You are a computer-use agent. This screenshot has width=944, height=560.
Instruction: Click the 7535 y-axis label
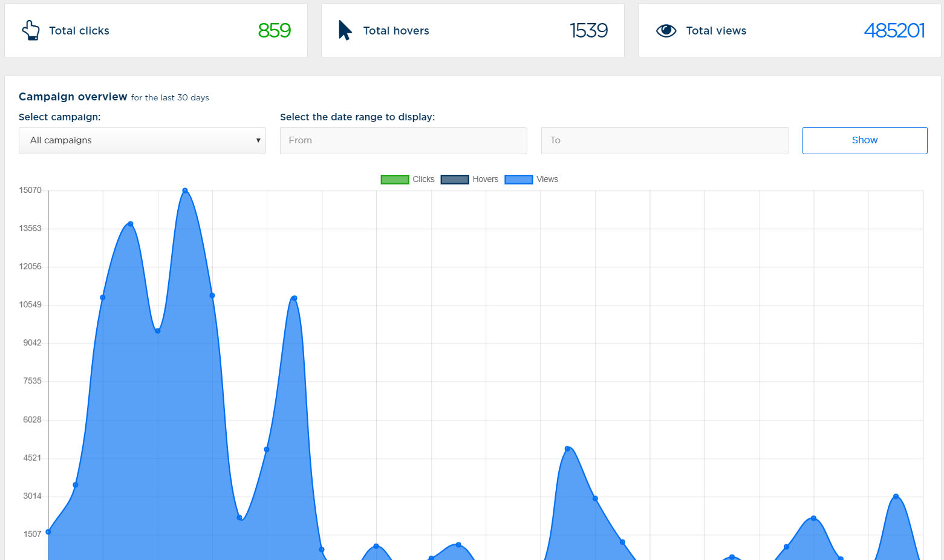(33, 381)
